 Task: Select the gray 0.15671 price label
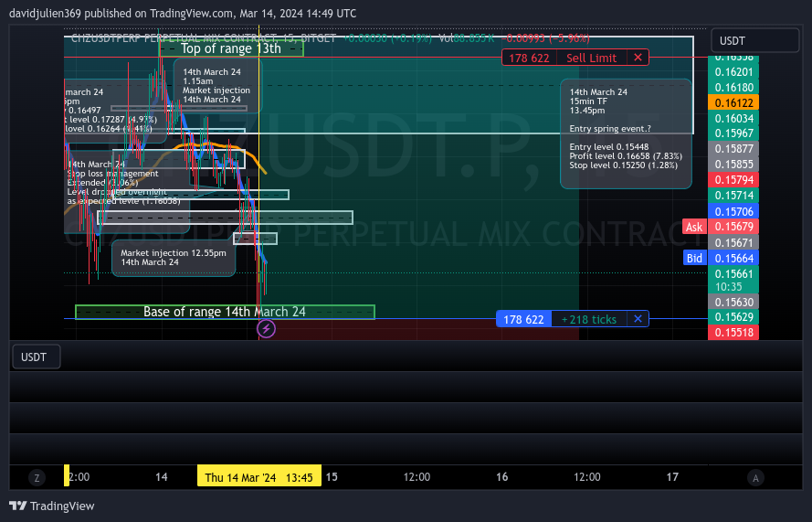click(x=733, y=242)
